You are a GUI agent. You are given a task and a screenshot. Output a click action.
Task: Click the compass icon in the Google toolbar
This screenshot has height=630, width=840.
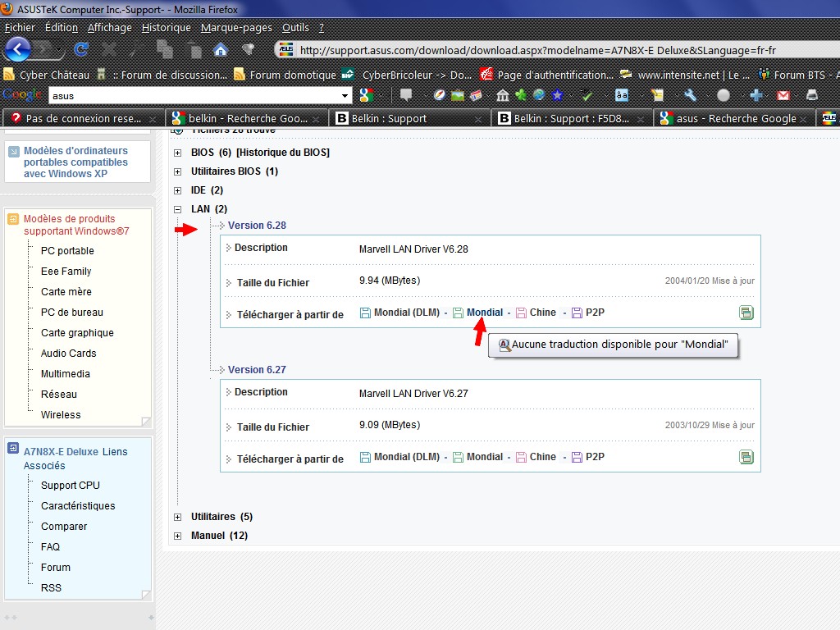(x=440, y=95)
